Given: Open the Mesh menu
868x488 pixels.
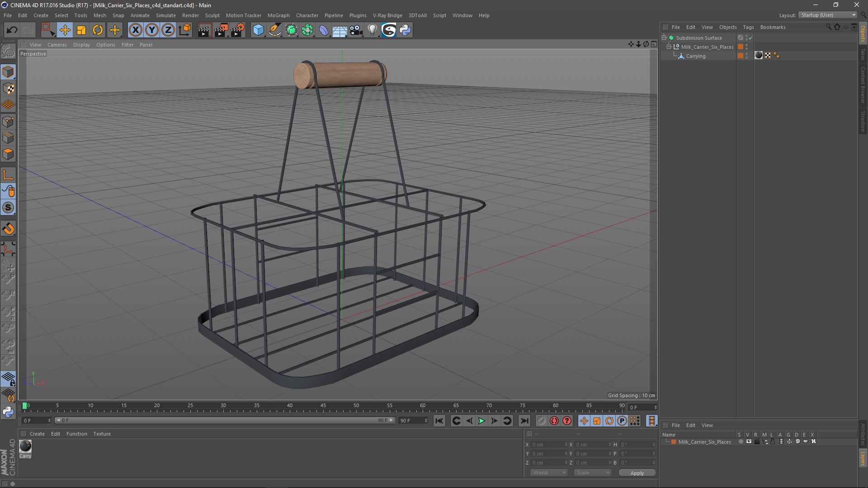Looking at the screenshot, I should pos(99,15).
